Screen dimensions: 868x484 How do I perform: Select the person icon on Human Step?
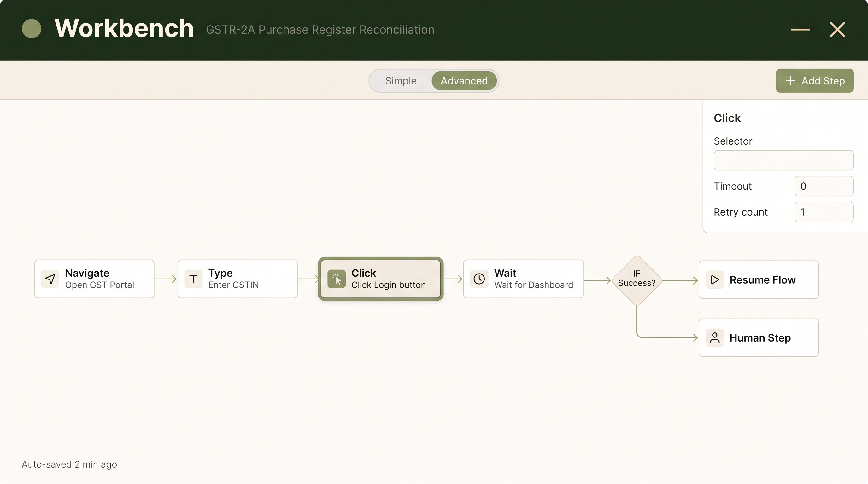pos(715,337)
